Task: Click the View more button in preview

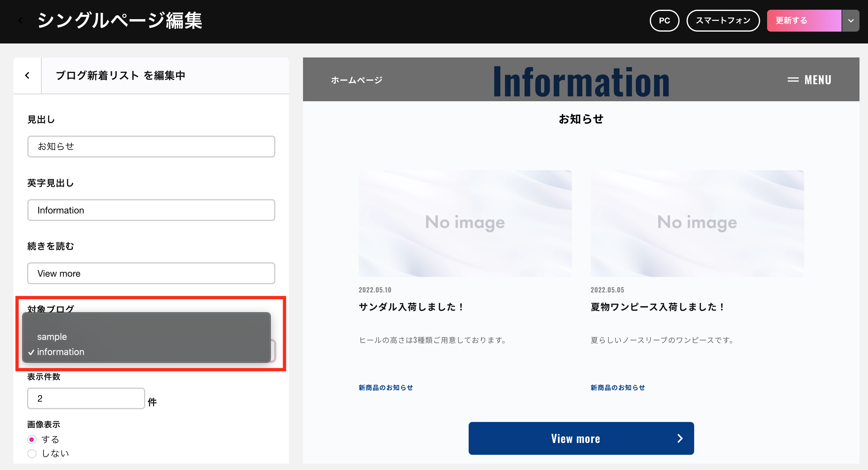Action: pyautogui.click(x=581, y=438)
